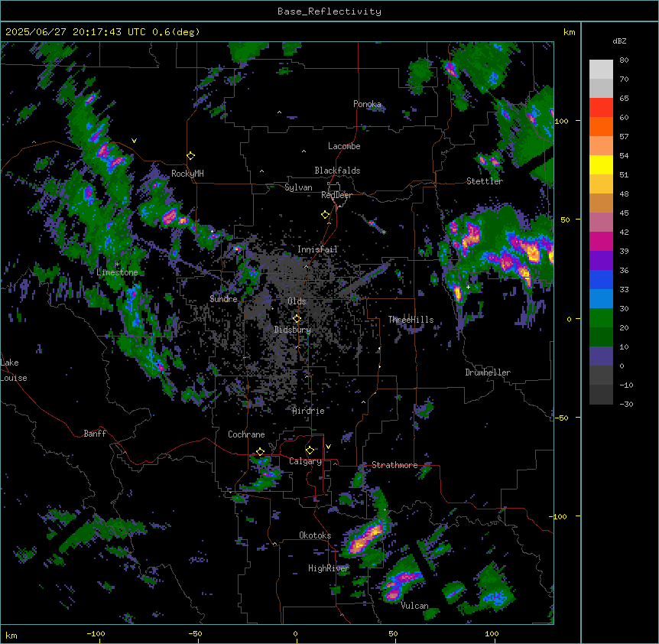Click the Calgary city label
Screen dimensions: 659x644
pyautogui.click(x=305, y=461)
